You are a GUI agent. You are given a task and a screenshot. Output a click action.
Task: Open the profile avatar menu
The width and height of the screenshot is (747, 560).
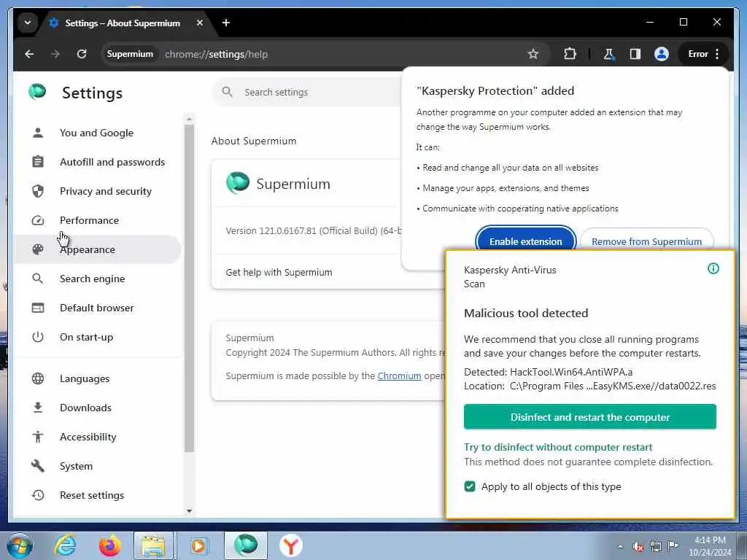point(661,54)
